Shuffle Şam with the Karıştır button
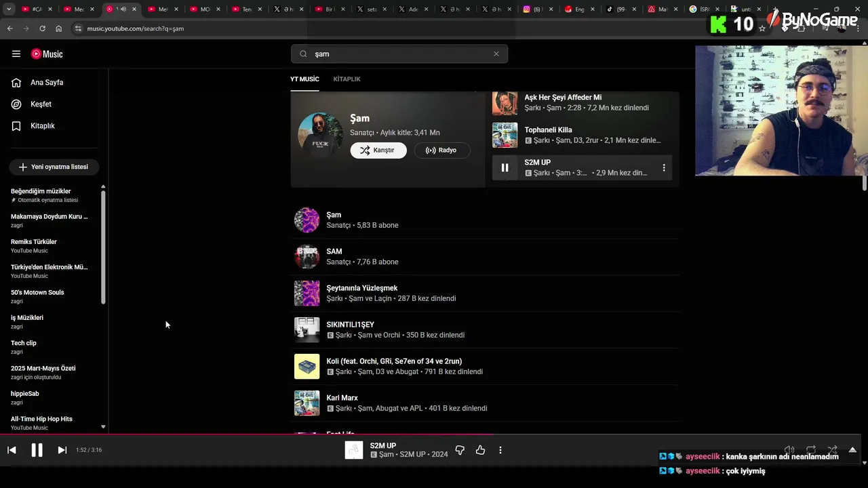Image resolution: width=868 pixels, height=488 pixels. click(x=378, y=150)
